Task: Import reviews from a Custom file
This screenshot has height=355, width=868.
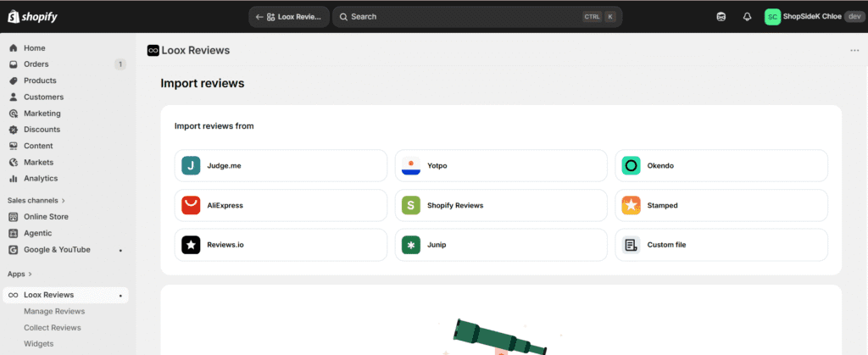Action: tap(721, 244)
